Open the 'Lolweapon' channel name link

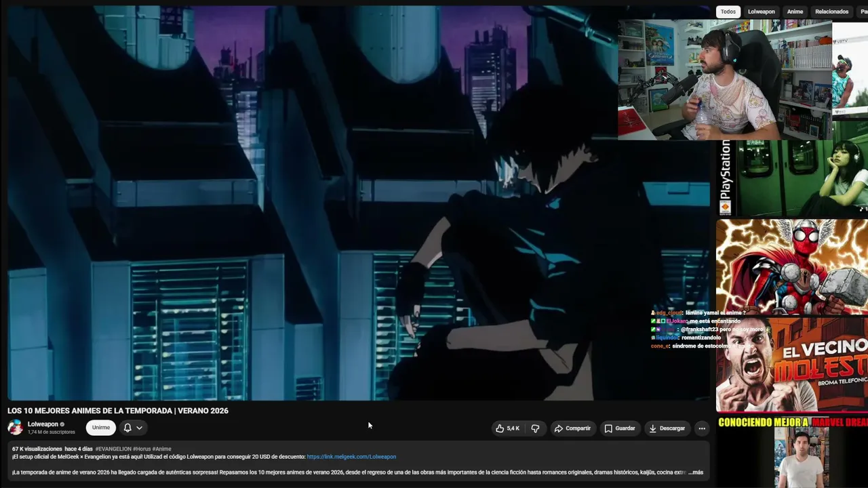pos(43,424)
